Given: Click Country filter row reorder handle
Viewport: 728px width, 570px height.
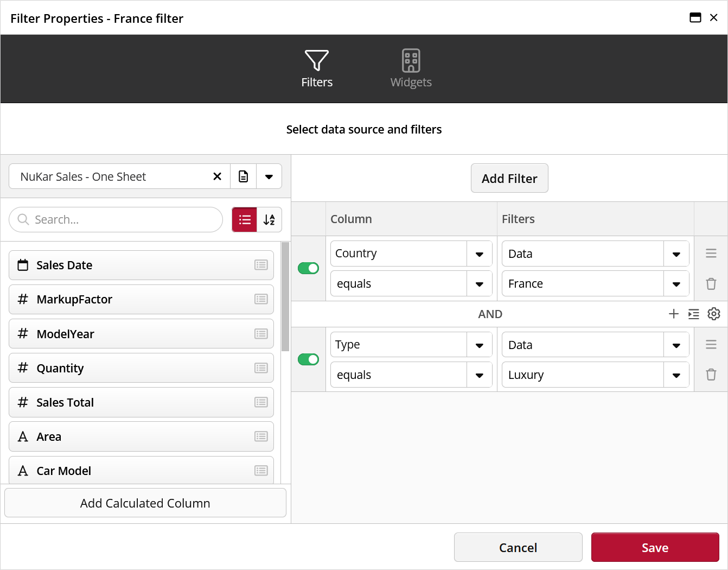Looking at the screenshot, I should pos(711,254).
